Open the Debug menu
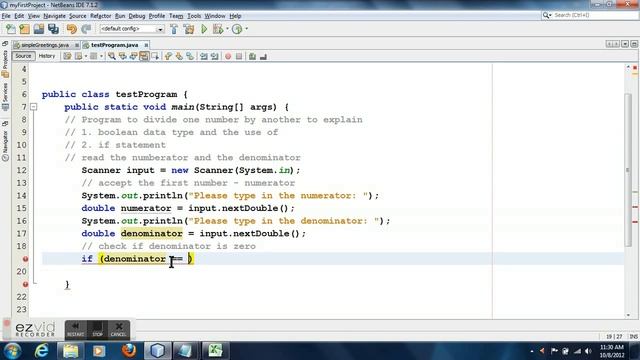The width and height of the screenshot is (640, 360). tap(137, 16)
